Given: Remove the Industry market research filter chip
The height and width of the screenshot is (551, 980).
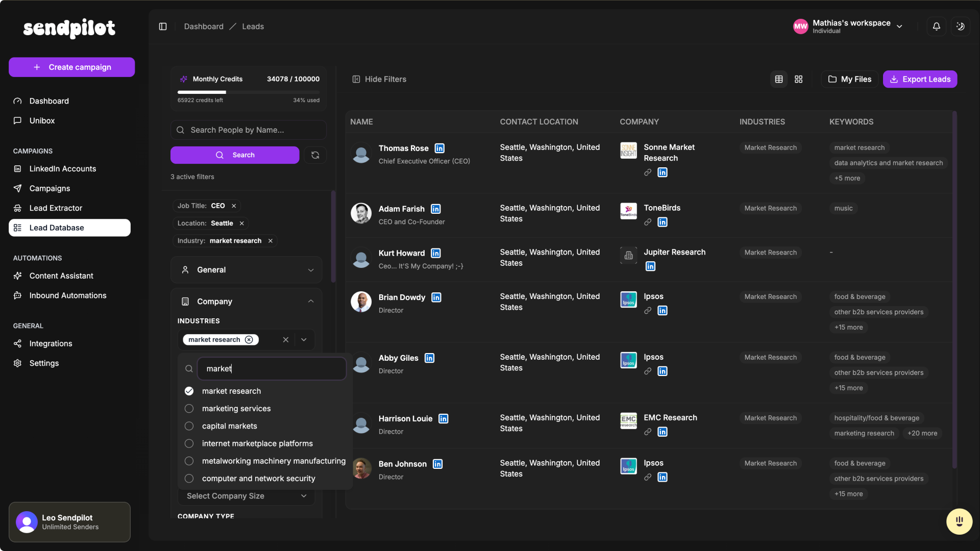Looking at the screenshot, I should point(271,241).
